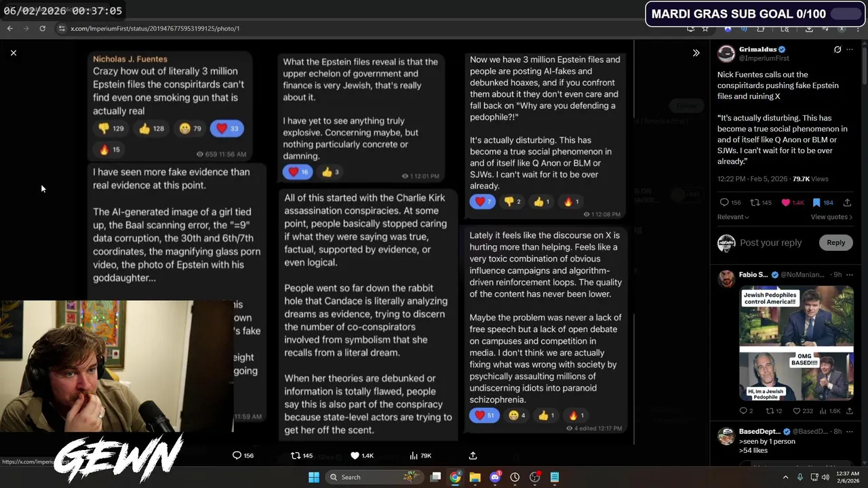
Task: Open Discord from the taskbar
Action: 495,477
